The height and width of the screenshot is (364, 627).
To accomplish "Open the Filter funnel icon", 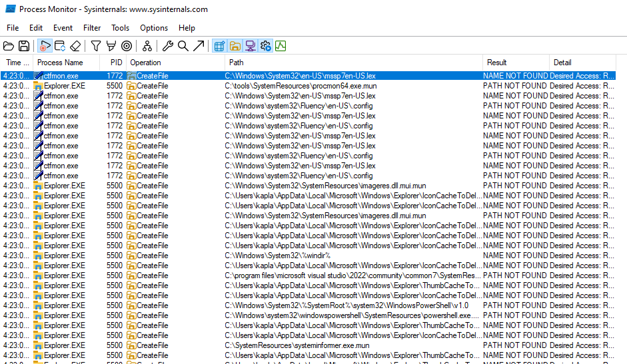I will pos(95,47).
